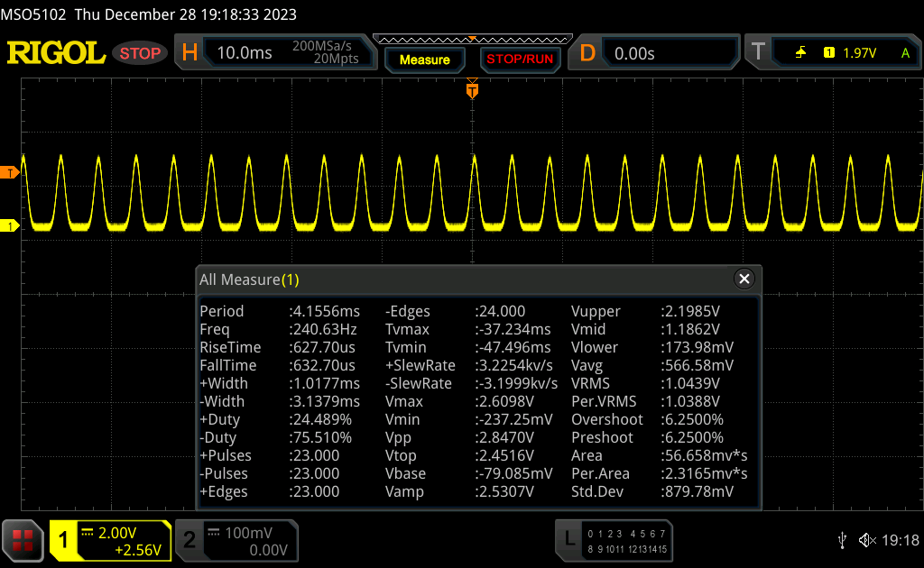Screen dimensions: 924x568
Task: Open the horizontal timebase H settings
Action: pos(189,53)
